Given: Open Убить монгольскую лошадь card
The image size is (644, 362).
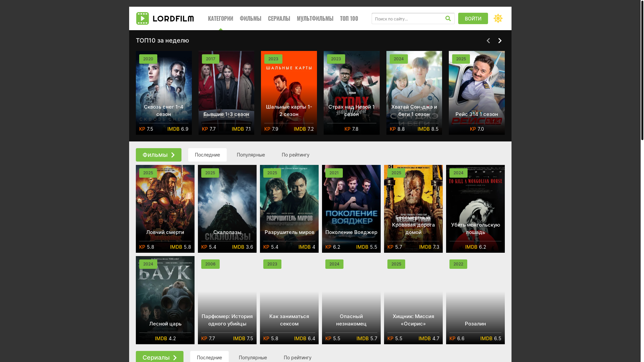Looking at the screenshot, I should coord(475,208).
